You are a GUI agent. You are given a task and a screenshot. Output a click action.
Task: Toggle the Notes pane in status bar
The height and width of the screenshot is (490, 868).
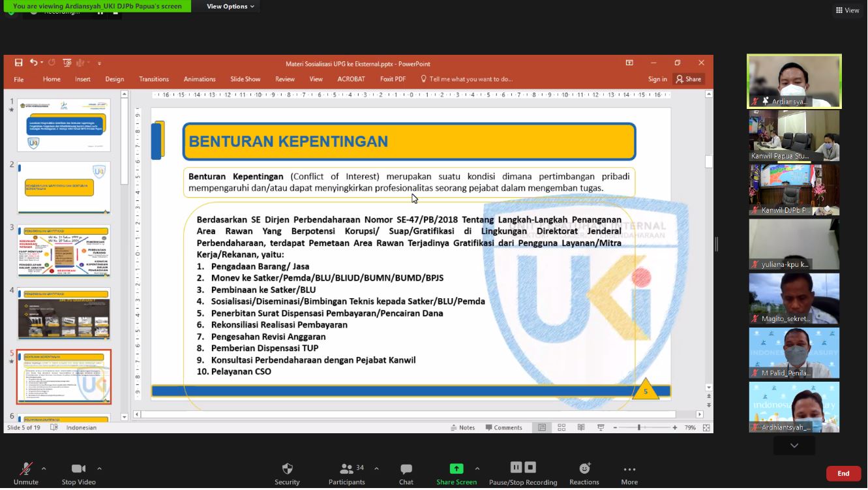[463, 428]
